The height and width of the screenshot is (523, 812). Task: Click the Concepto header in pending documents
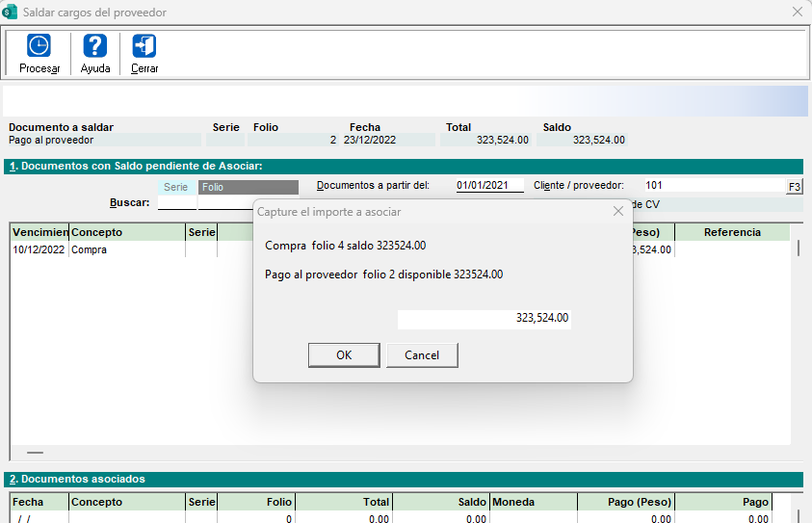pyautogui.click(x=125, y=232)
